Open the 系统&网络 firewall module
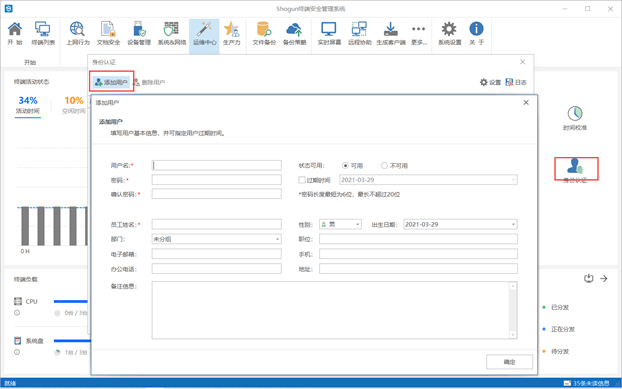The image size is (622, 389). point(171,33)
